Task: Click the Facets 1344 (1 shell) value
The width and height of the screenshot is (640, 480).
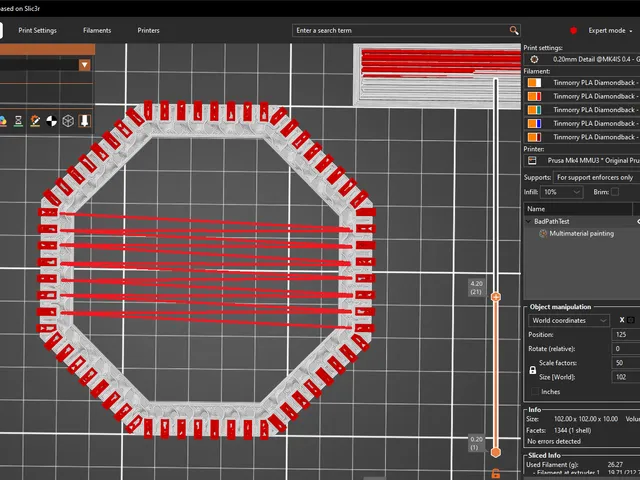Action: click(x=572, y=431)
